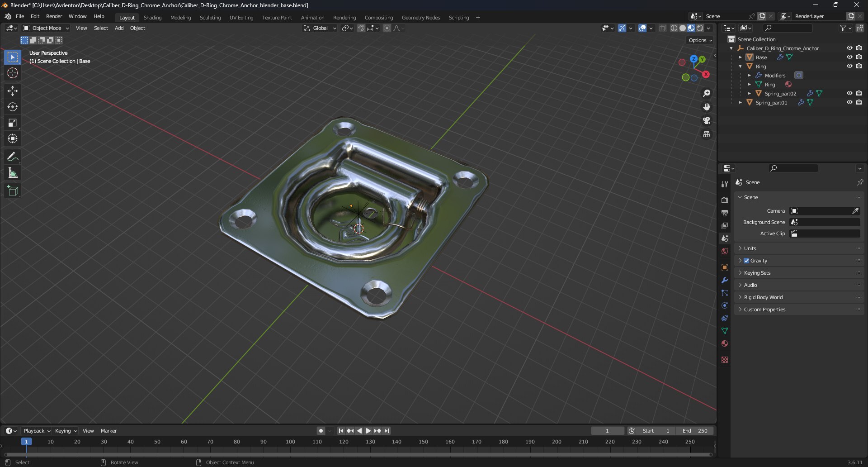
Task: Open the Options dropdown in viewport
Action: click(x=700, y=40)
